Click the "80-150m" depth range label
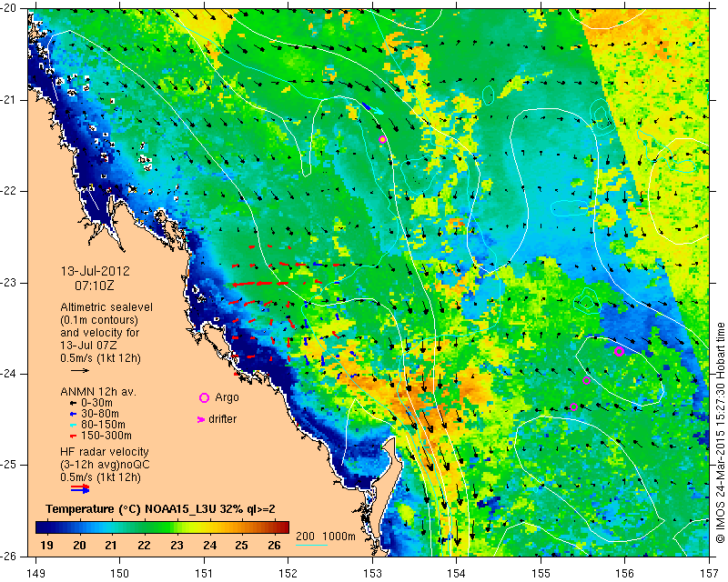This screenshot has height=582, width=728. (x=103, y=425)
